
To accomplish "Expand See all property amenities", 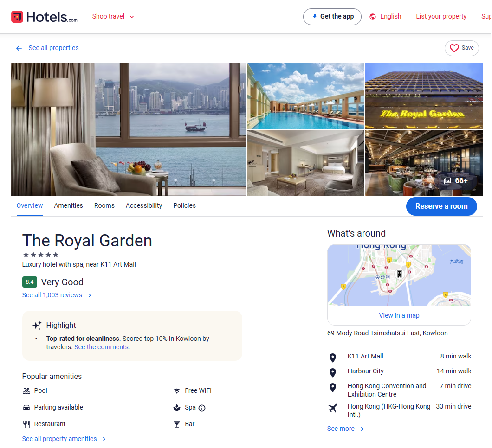I will [64, 439].
